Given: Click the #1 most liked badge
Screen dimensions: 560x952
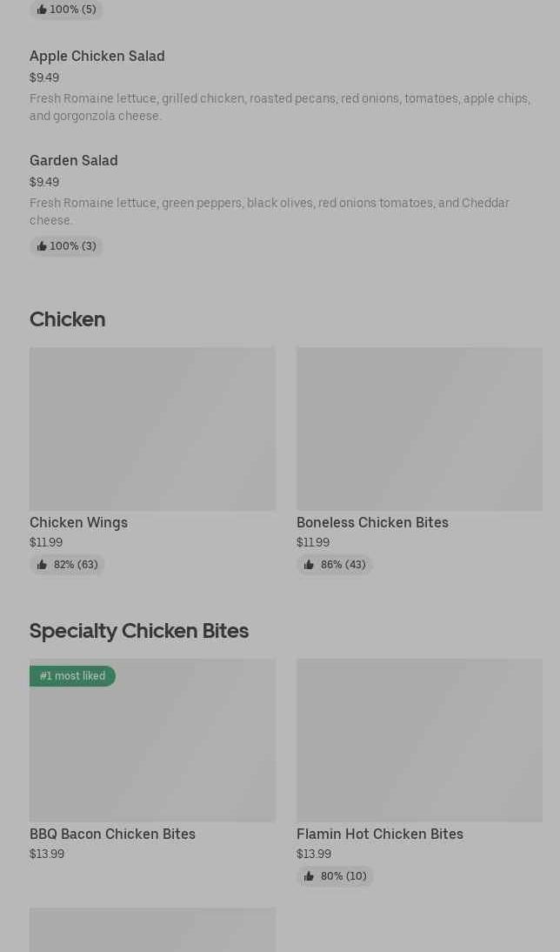Looking at the screenshot, I should tap(72, 676).
